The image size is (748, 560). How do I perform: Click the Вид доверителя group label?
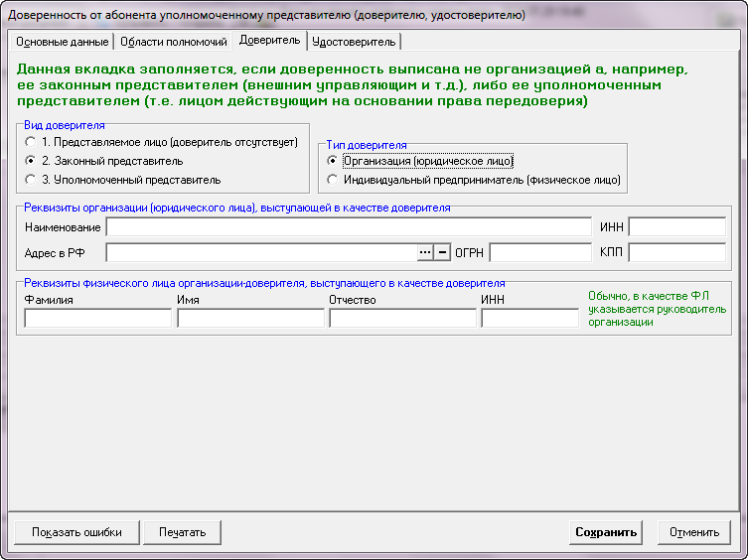(65, 125)
